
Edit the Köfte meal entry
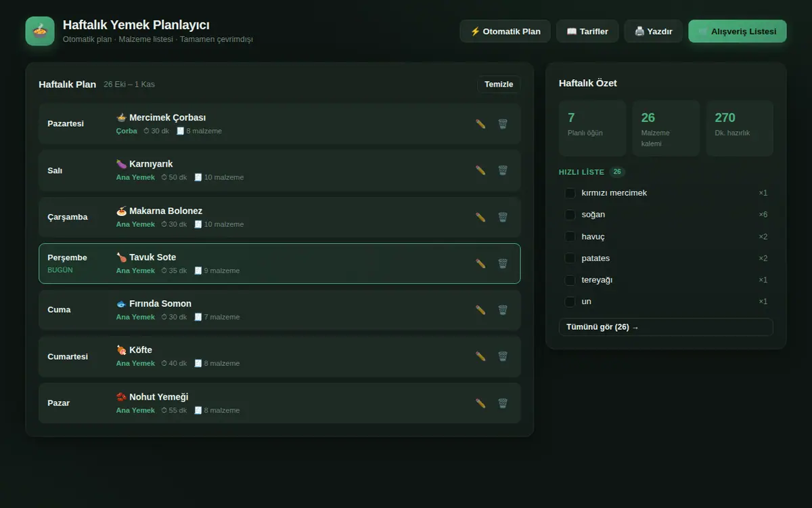[480, 356]
